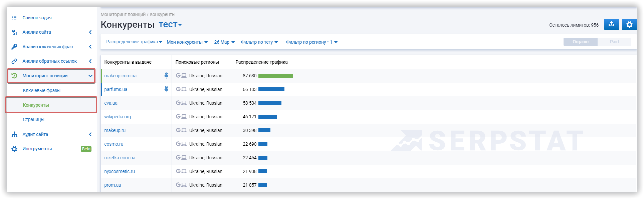The height and width of the screenshot is (199, 644).
Task: Click the green position monitoring clock icon
Action: tap(14, 76)
